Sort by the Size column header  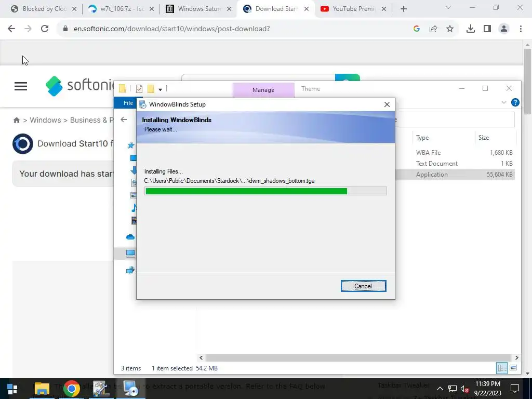point(484,137)
